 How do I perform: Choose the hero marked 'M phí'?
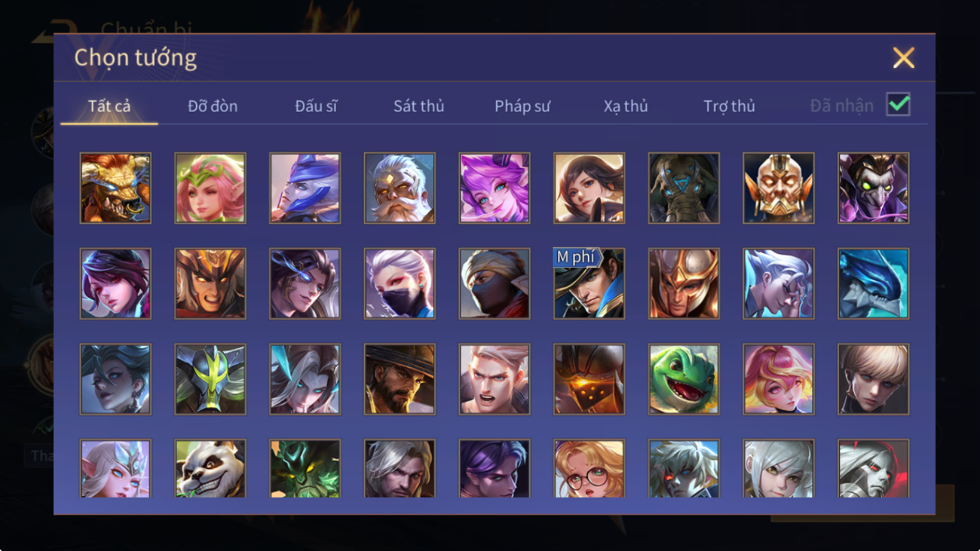(x=589, y=283)
